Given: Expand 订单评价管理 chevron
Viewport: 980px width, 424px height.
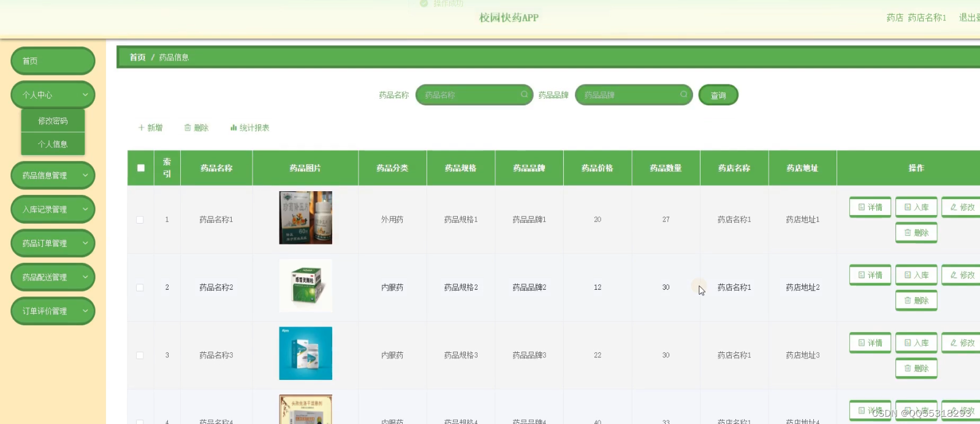Looking at the screenshot, I should (85, 311).
